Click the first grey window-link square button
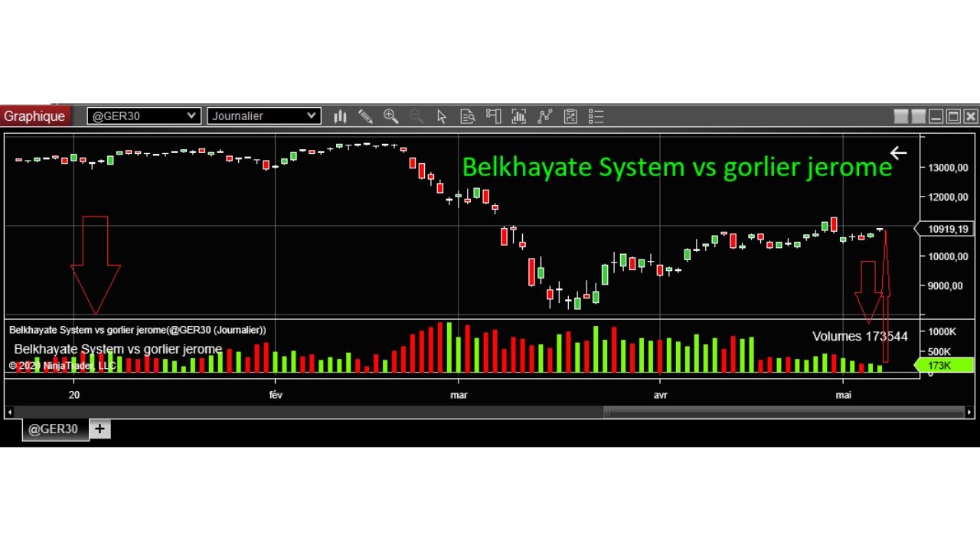Image resolution: width=980 pixels, height=551 pixels. click(901, 116)
